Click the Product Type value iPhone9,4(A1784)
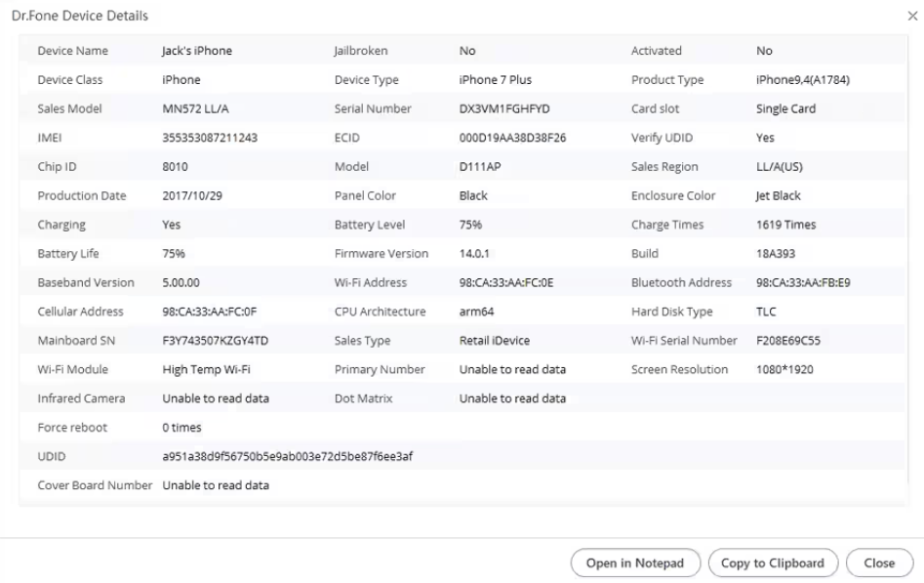 point(803,80)
